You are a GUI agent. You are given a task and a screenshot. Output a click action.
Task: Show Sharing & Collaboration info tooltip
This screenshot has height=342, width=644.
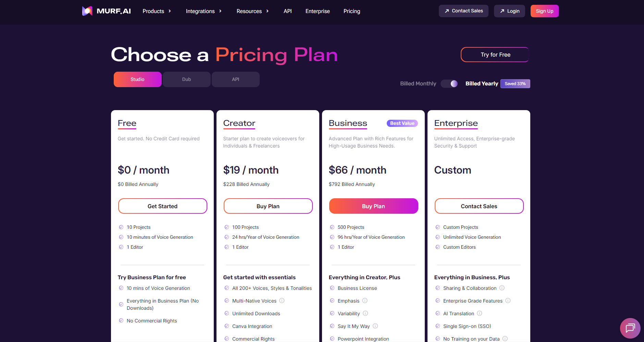[x=502, y=288]
